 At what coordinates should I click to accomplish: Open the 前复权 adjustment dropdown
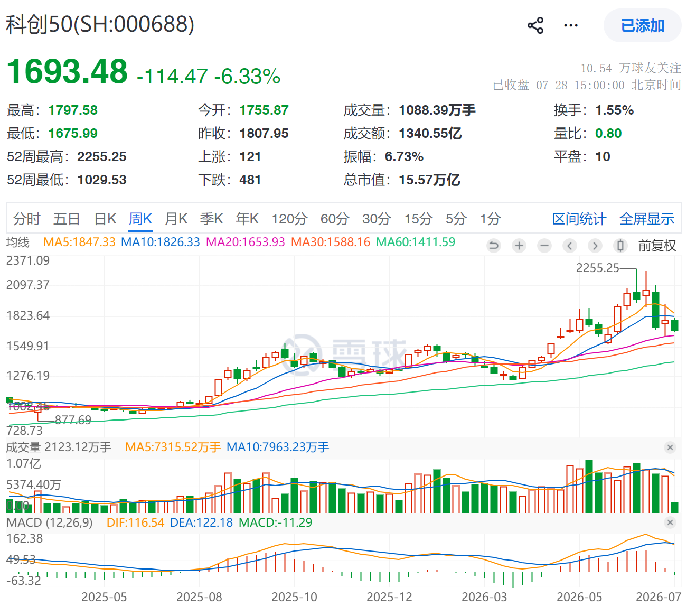coord(657,246)
